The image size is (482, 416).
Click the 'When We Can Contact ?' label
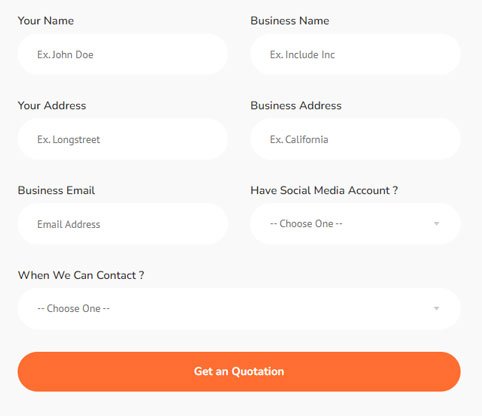click(x=81, y=275)
